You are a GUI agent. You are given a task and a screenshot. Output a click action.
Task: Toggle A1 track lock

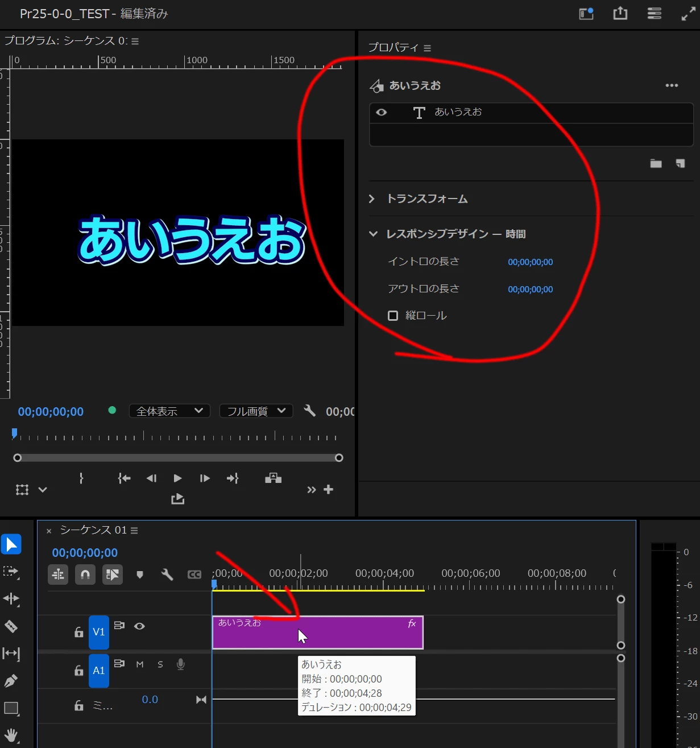(79, 671)
